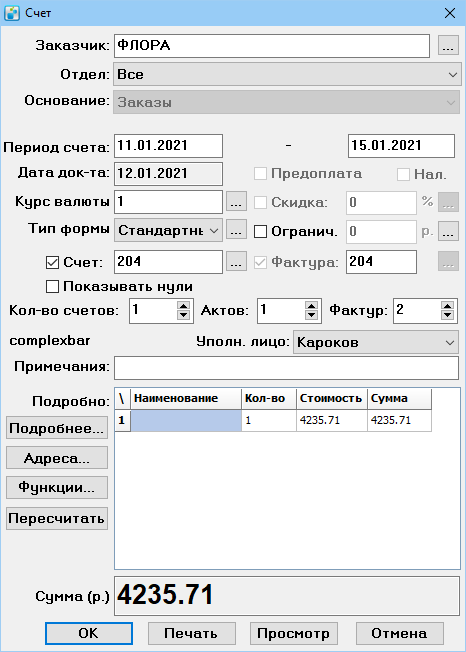Enable the Огранич. checkbox
The width and height of the screenshot is (466, 652).
click(x=261, y=232)
